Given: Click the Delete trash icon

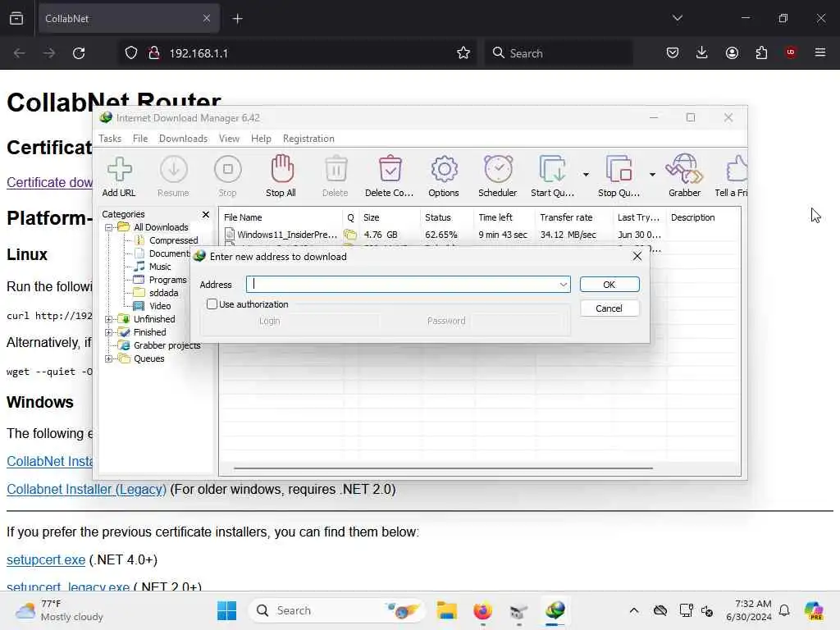Looking at the screenshot, I should point(336,171).
